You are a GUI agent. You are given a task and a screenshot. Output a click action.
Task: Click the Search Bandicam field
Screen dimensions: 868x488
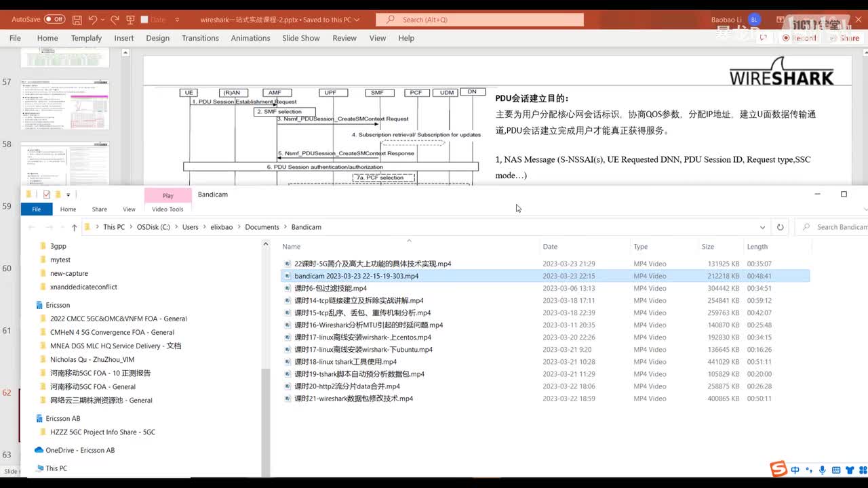coord(834,227)
